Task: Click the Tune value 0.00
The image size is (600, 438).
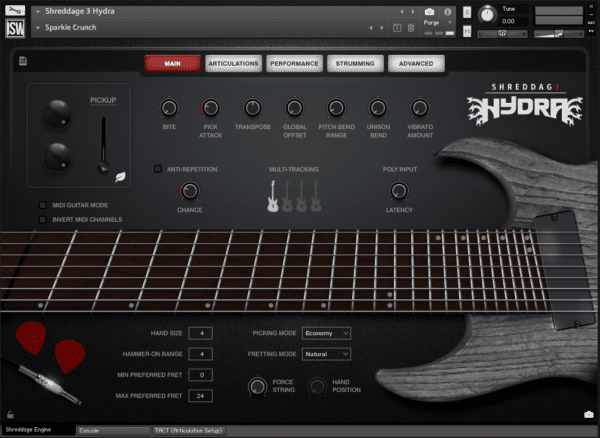Action: (x=508, y=21)
